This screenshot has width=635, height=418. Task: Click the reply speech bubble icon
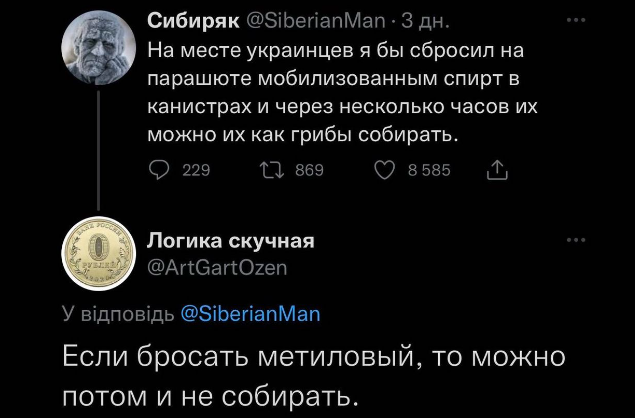coord(159,171)
